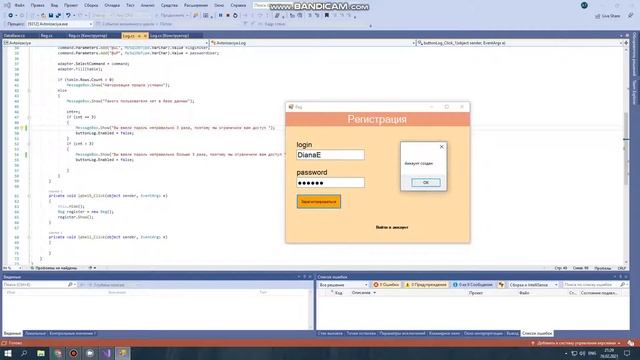Stop debugging with the red stop icon

[228, 15]
